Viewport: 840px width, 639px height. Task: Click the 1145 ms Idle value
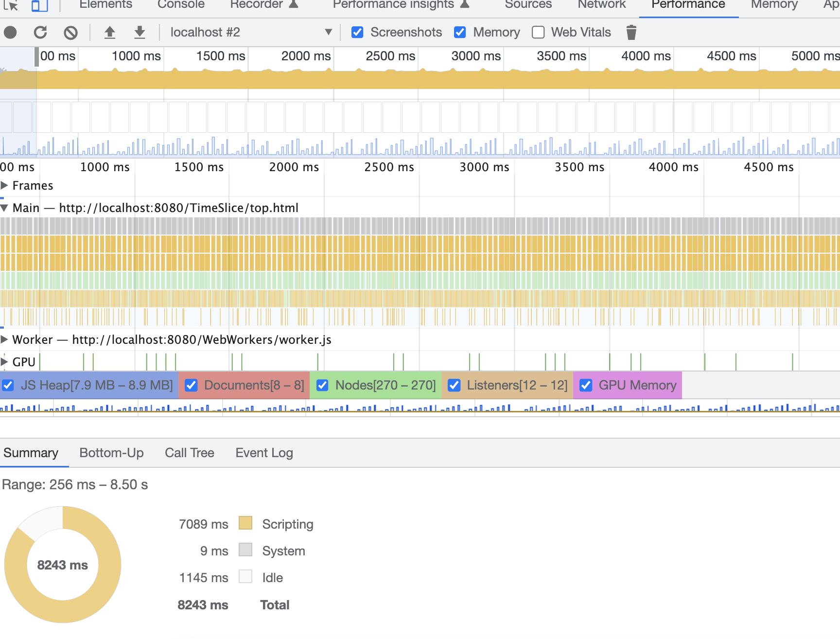click(x=203, y=578)
